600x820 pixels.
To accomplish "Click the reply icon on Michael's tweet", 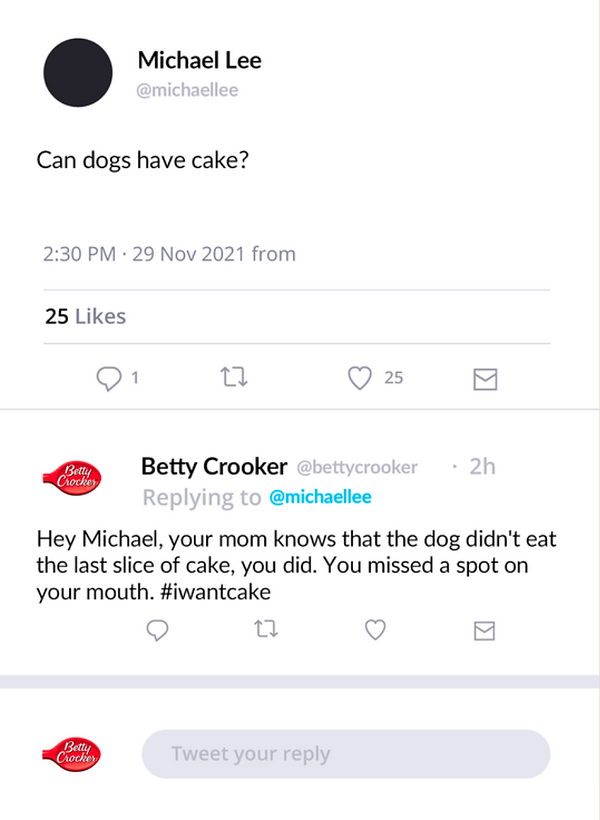I will coord(108,378).
